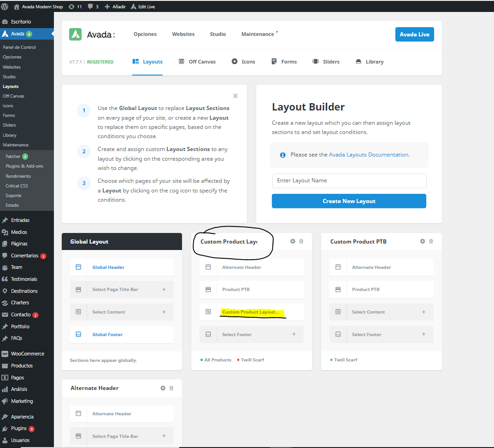Click the Create New Layout button
Screen dimensions: 494x448
click(x=349, y=201)
